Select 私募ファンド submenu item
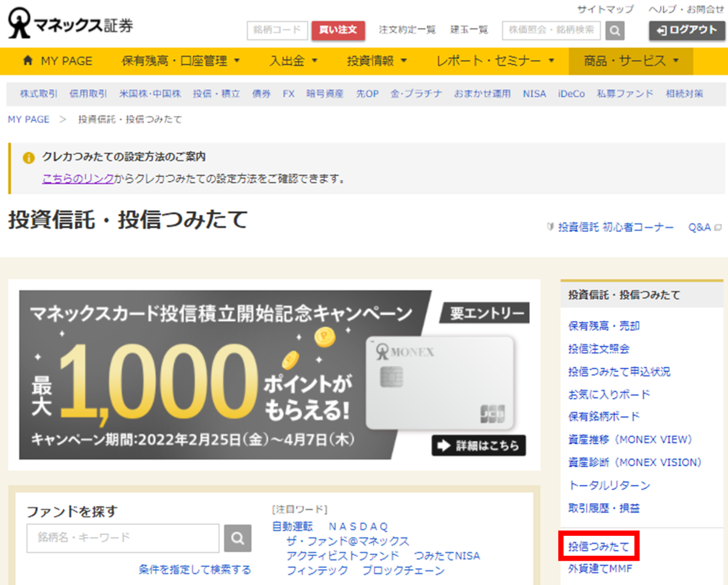Viewport: 728px width, 585px height. [625, 93]
